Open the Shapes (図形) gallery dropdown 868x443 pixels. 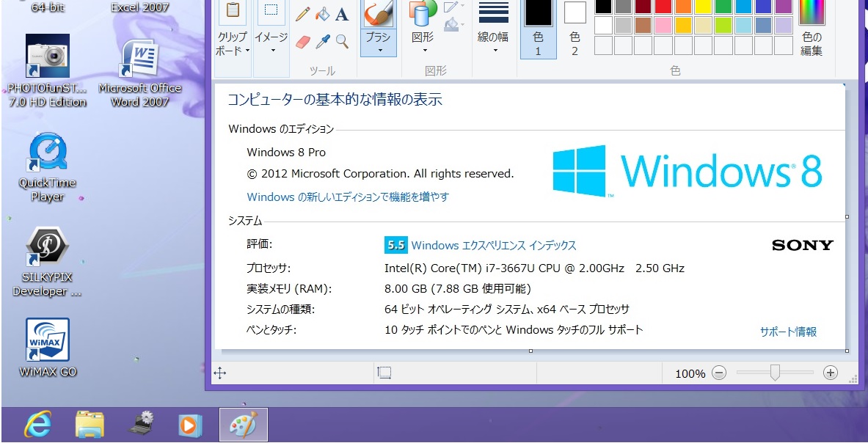click(423, 43)
